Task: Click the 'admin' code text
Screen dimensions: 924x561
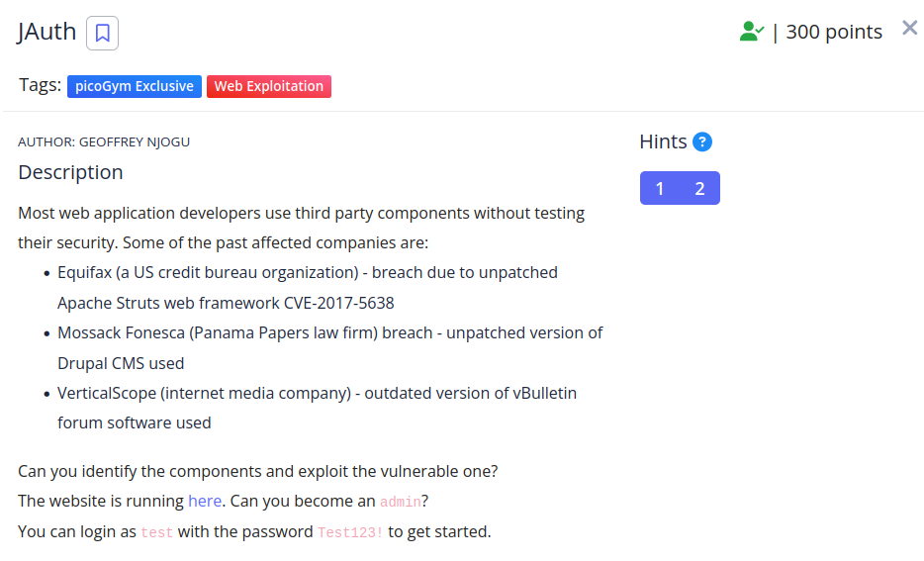Action: tap(400, 502)
